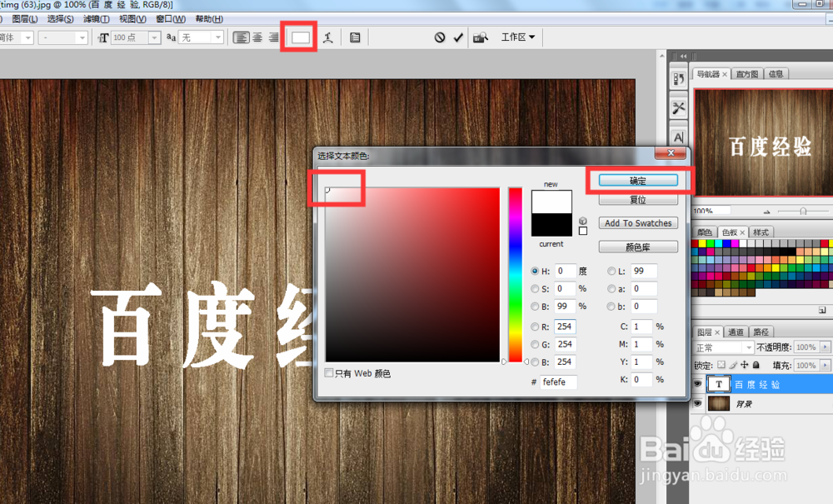The width and height of the screenshot is (833, 504).
Task: Enable the 只有 Web 颜色 checkbox
Action: coord(329,373)
